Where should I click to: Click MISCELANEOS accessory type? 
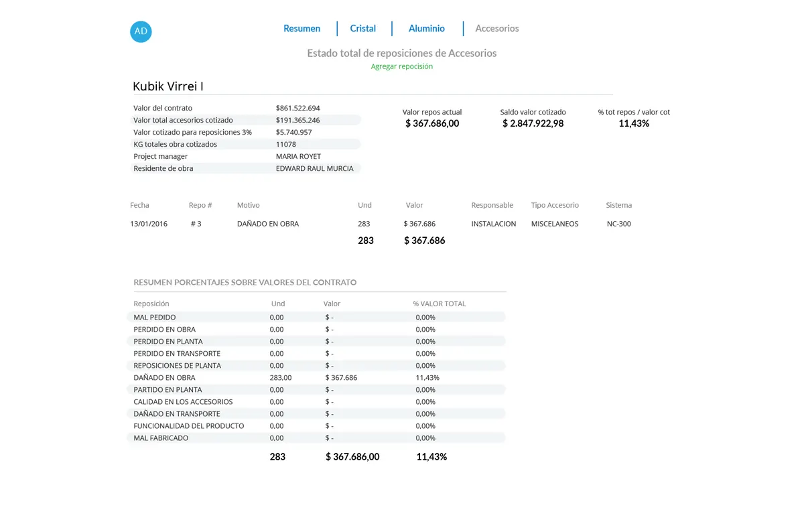[x=555, y=224]
